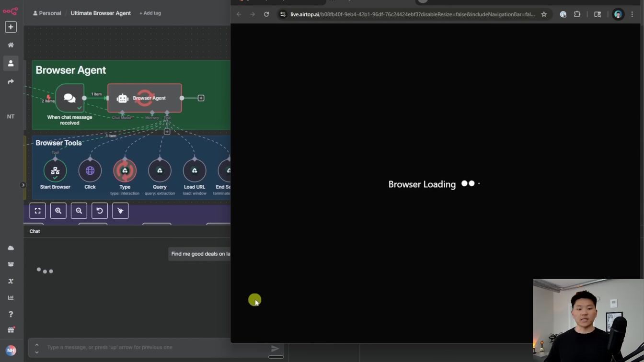Open the browser profile avatar
Image resolution: width=644 pixels, height=362 pixels.
pyautogui.click(x=618, y=14)
